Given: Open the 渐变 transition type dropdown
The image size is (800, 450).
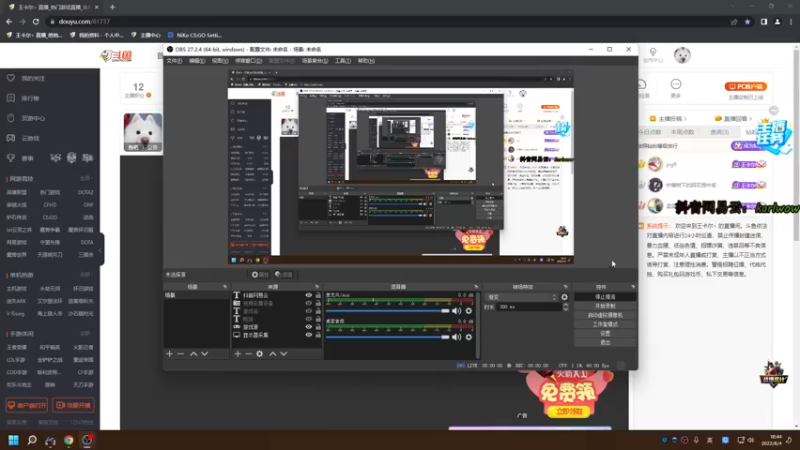Looking at the screenshot, I should [x=521, y=297].
